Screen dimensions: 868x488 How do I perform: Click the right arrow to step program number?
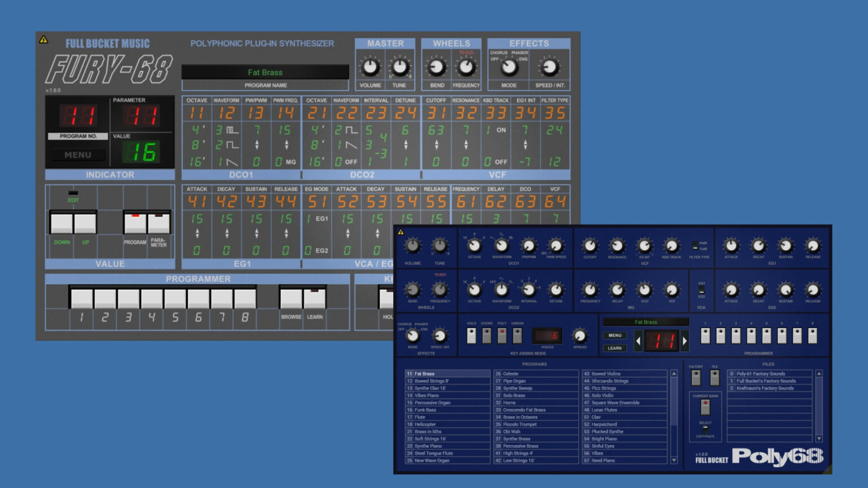click(x=684, y=341)
